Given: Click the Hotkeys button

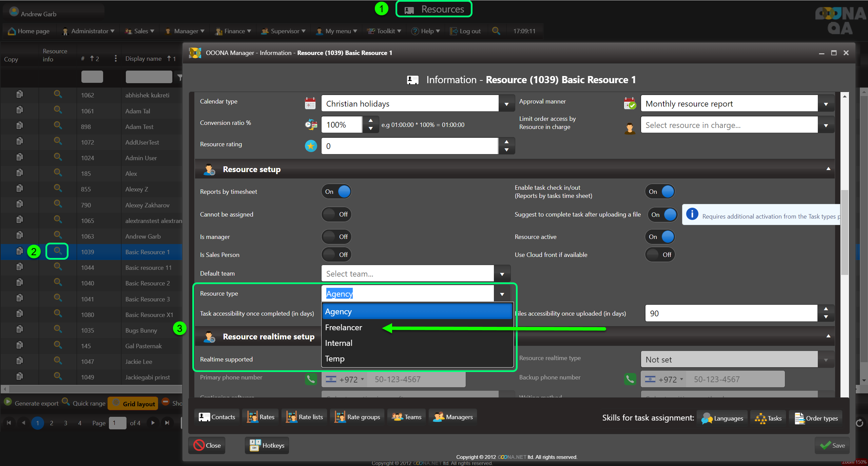Looking at the screenshot, I should pos(267,445).
